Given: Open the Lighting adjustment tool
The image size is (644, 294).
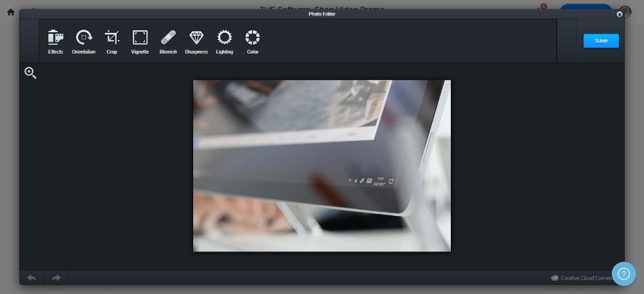Looking at the screenshot, I should click(x=224, y=42).
